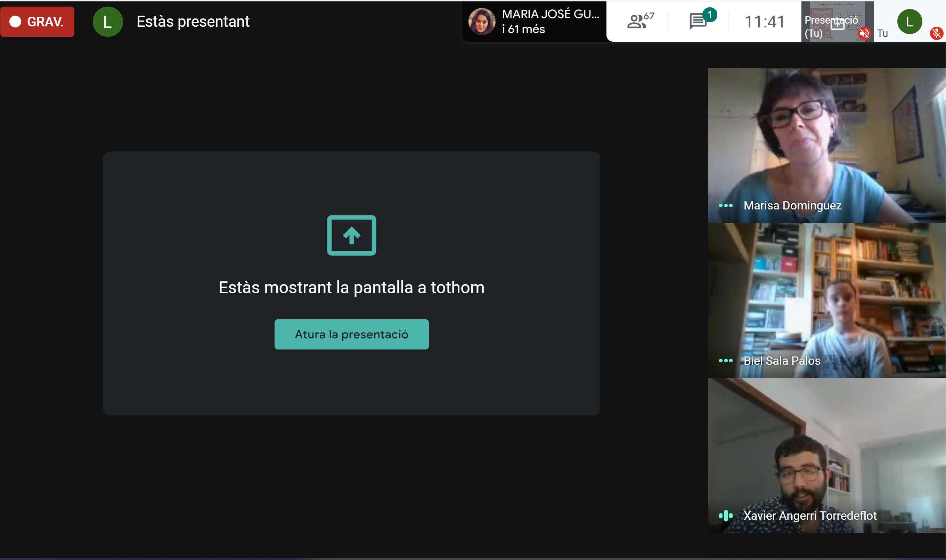Screen dimensions: 946x560
Task: Click the green L avatar beside Estàs presentant
Action: [108, 22]
